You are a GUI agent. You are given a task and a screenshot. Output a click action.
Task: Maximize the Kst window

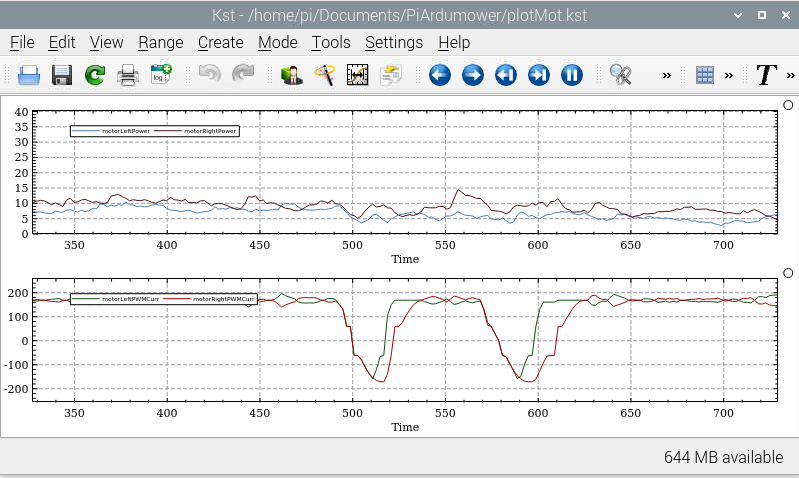point(762,15)
